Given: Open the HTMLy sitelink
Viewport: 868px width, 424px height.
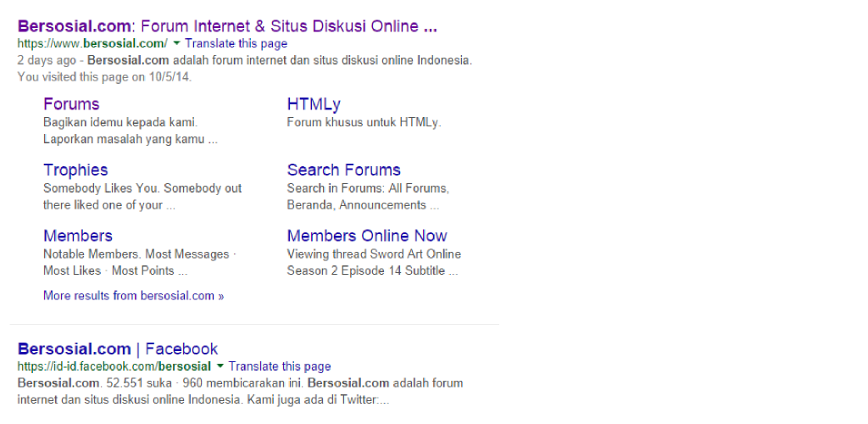Looking at the screenshot, I should click(314, 104).
